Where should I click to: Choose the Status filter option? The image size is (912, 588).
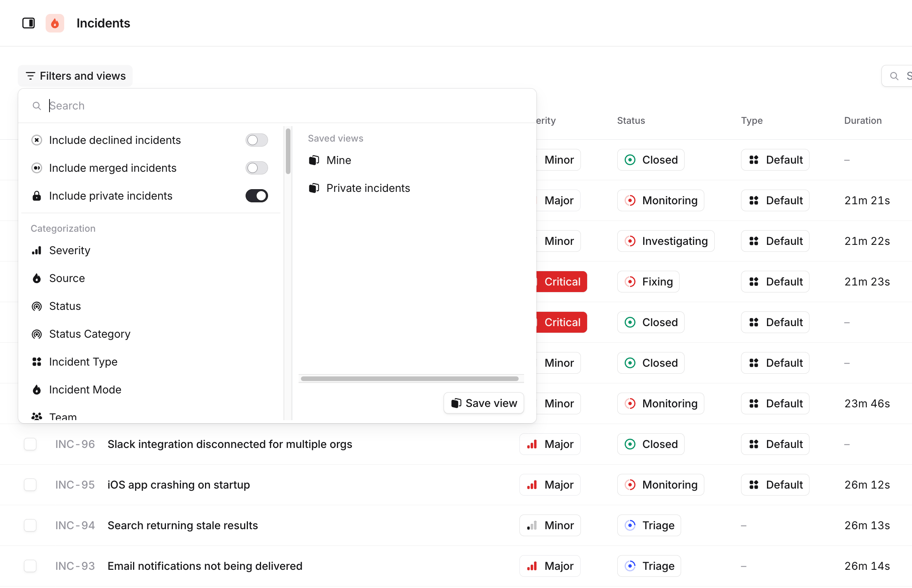pos(151,306)
